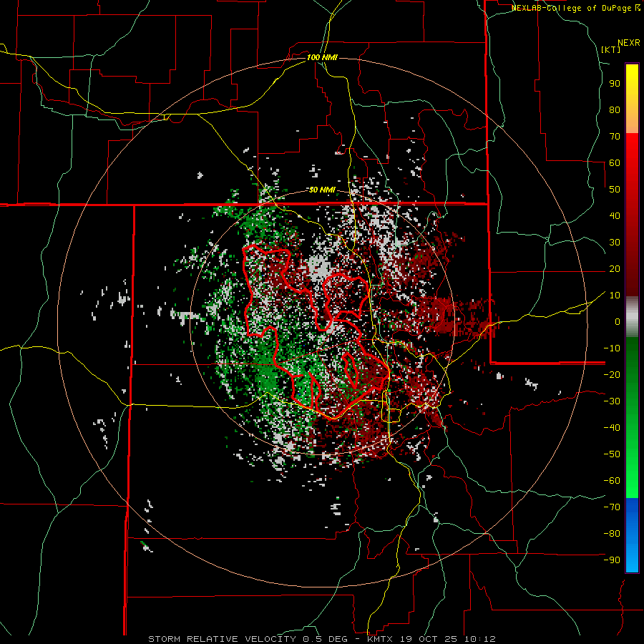Click the 0 value on velocity scale
The image size is (644, 644).
618,322
